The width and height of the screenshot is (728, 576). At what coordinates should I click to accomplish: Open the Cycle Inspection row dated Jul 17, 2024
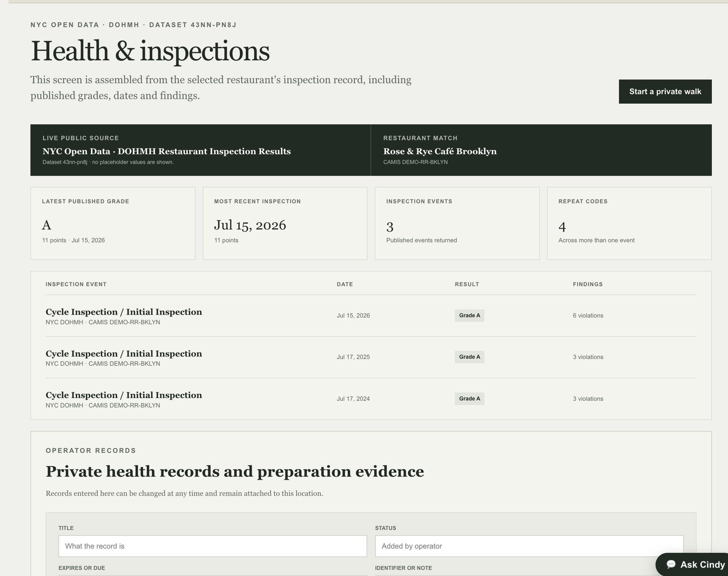point(371,399)
